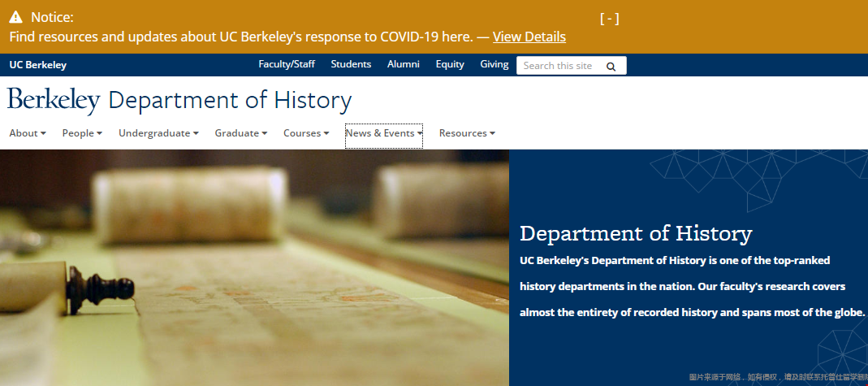Expand the News & Events menu
Screen dimensions: 868x386
click(x=383, y=133)
